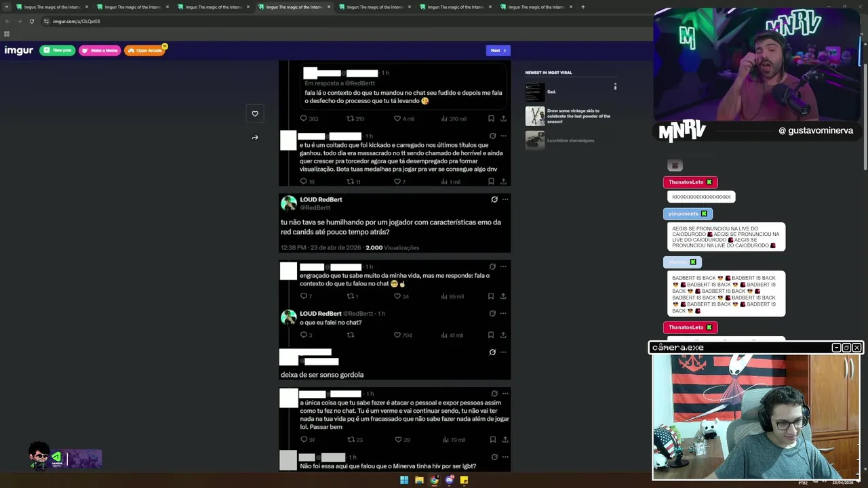Image resolution: width=868 pixels, height=488 pixels.
Task: Close the active Imgur tab
Action: 329,7
